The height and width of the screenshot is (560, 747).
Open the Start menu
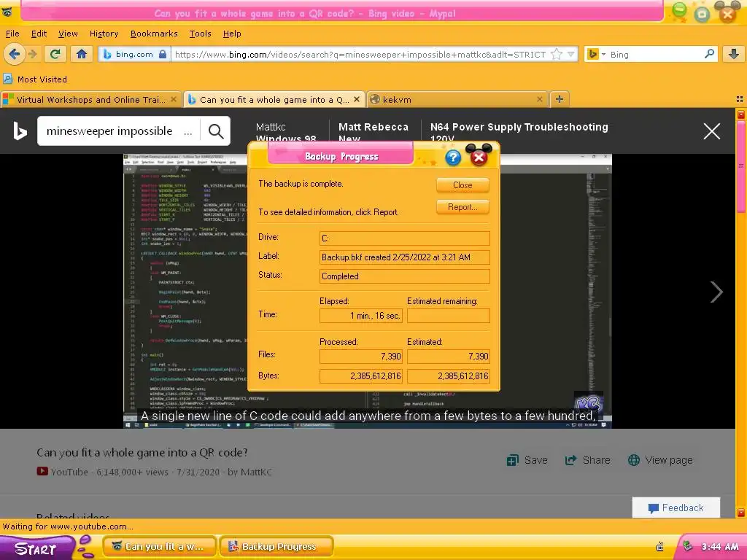pyautogui.click(x=37, y=548)
